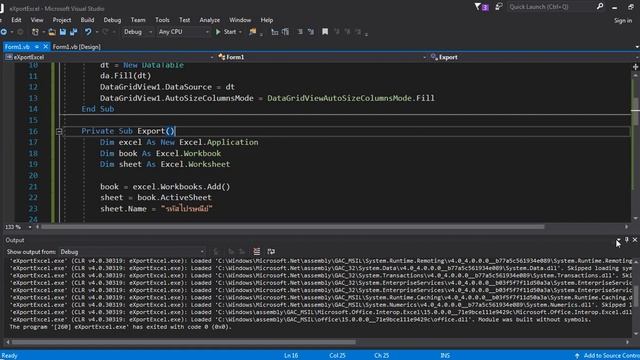
Task: Open the Test menu
Action: (184, 20)
